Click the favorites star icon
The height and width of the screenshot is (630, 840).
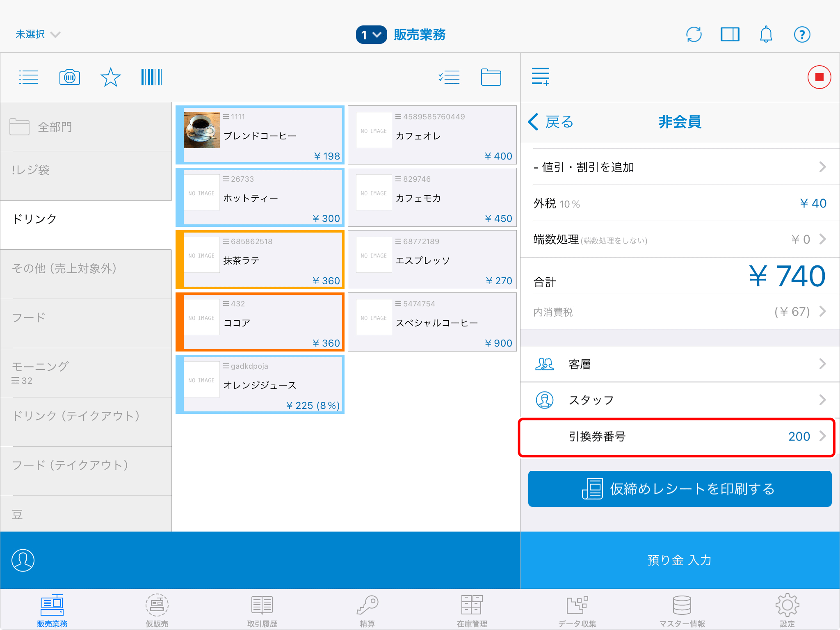point(110,77)
